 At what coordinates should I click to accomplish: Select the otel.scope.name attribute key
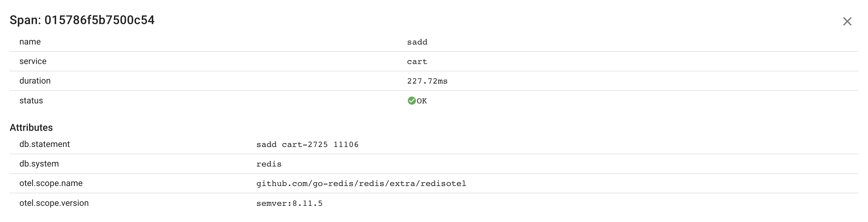pyautogui.click(x=51, y=183)
